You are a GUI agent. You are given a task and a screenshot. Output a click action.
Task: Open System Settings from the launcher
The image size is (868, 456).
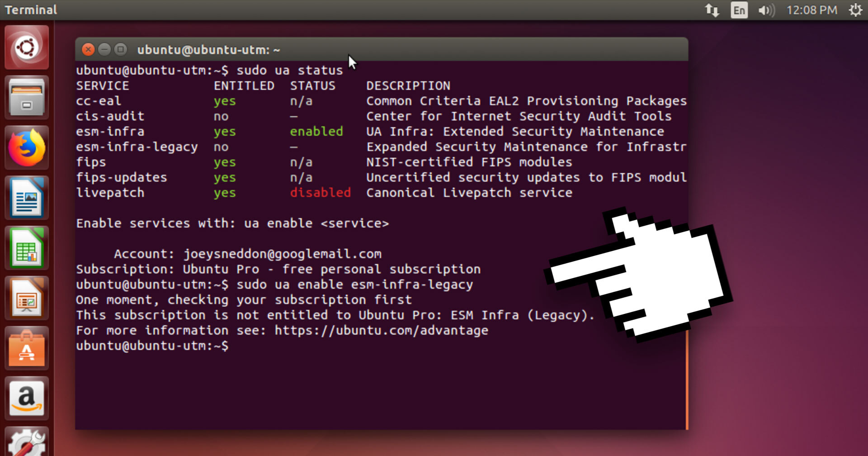27,443
